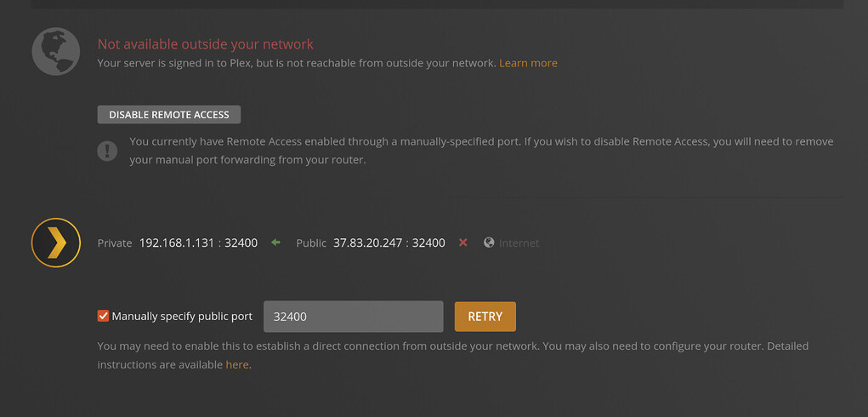868x417 pixels.
Task: Click the "Manually specify public port" label text
Action: coord(182,316)
